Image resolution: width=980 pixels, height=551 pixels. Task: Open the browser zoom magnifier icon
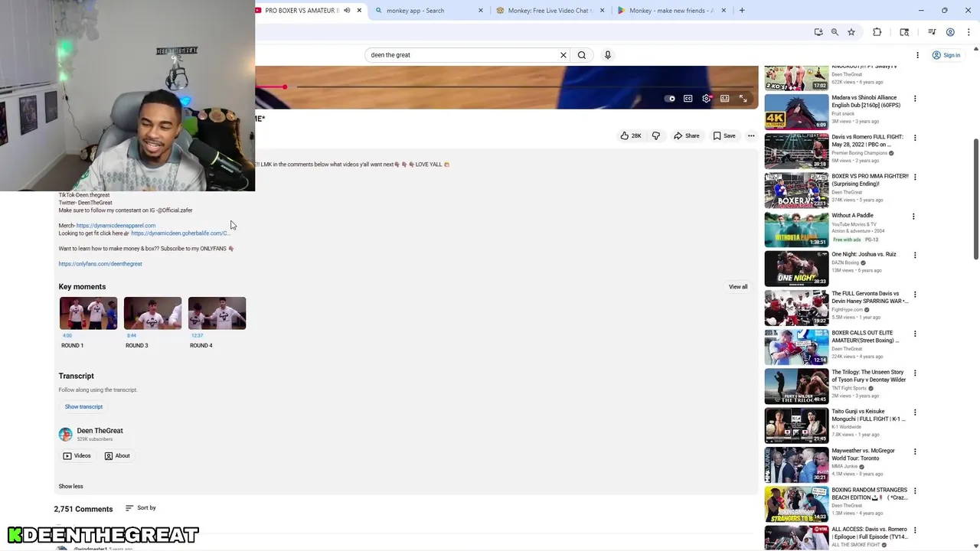click(835, 32)
